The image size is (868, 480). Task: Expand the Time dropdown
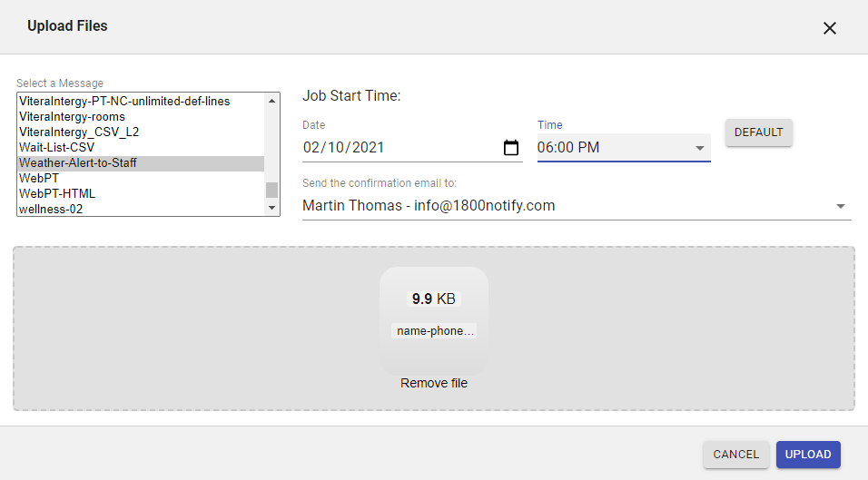[x=699, y=148]
